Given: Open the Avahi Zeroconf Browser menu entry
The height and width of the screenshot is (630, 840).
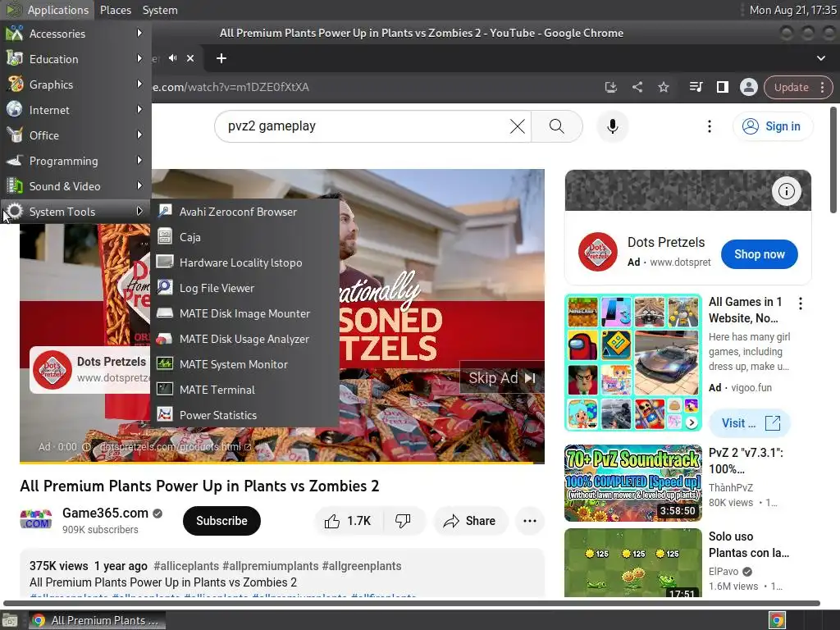Looking at the screenshot, I should [244, 212].
